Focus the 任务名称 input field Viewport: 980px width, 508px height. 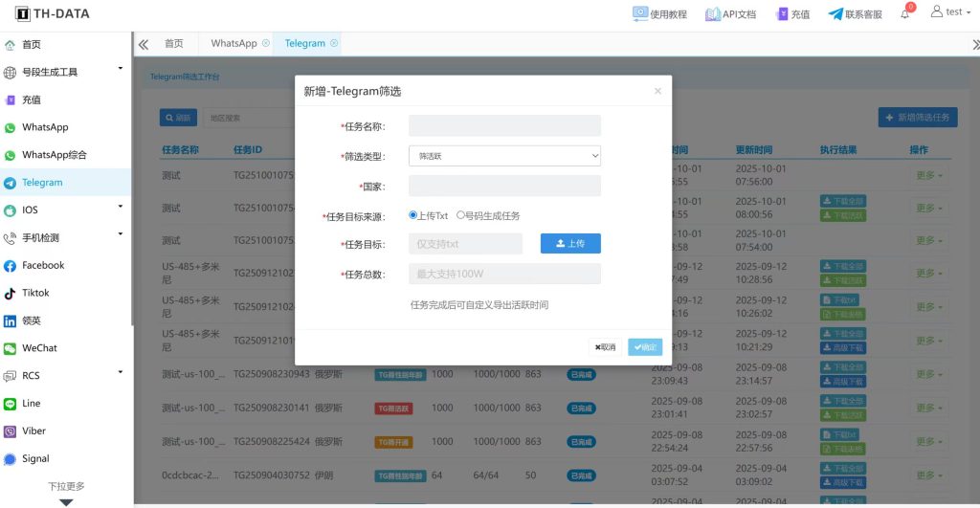click(504, 125)
